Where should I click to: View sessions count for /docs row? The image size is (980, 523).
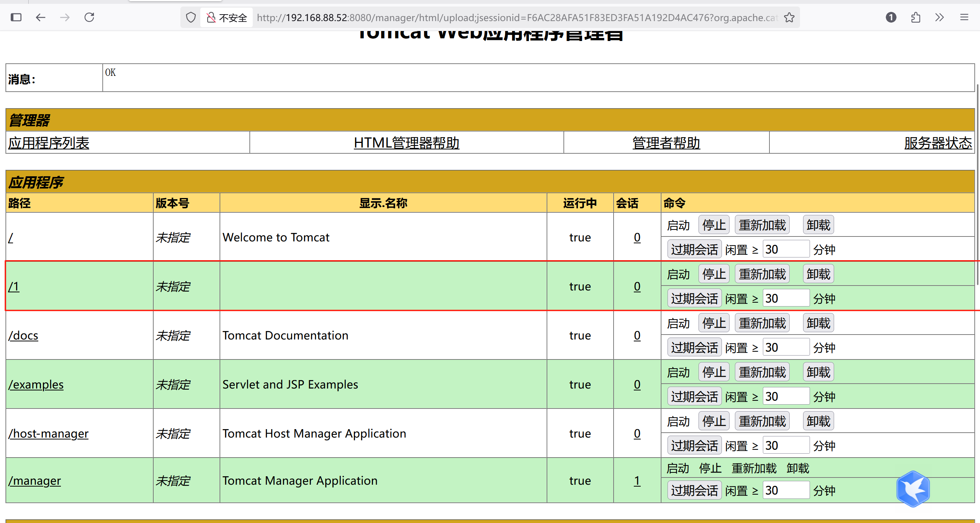(x=637, y=336)
